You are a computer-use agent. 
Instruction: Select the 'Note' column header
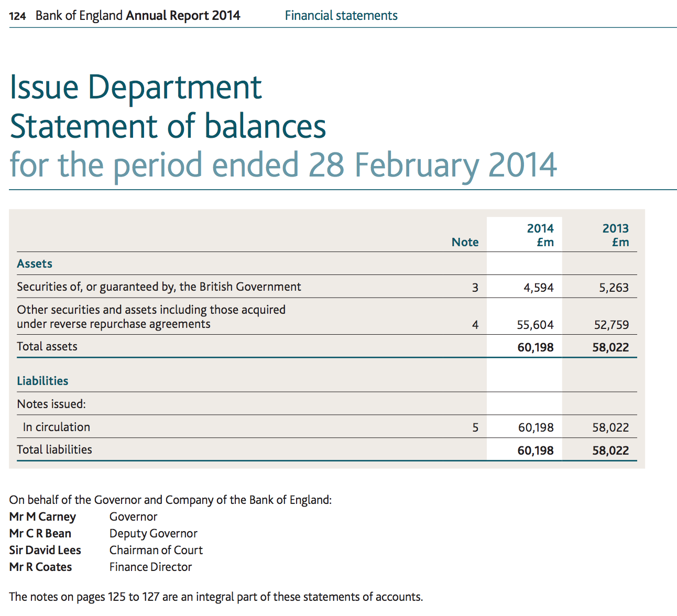point(465,242)
